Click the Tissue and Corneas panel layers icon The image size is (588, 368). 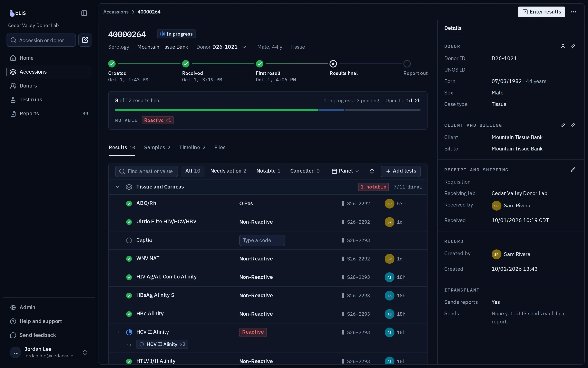(x=129, y=187)
